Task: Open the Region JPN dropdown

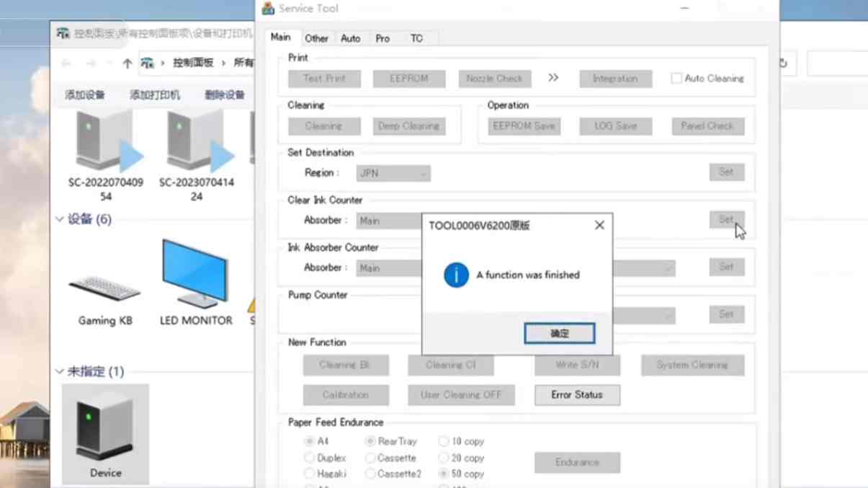Action: [393, 173]
